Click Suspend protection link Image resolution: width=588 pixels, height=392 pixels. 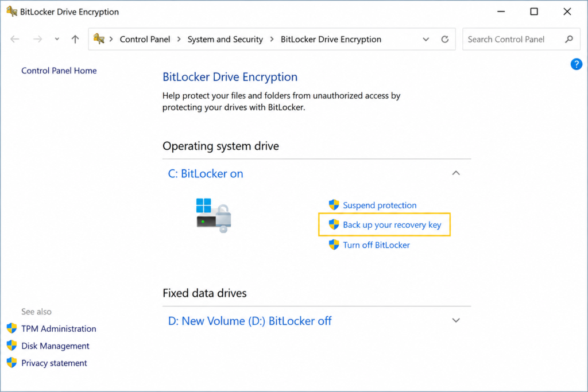pyautogui.click(x=380, y=205)
